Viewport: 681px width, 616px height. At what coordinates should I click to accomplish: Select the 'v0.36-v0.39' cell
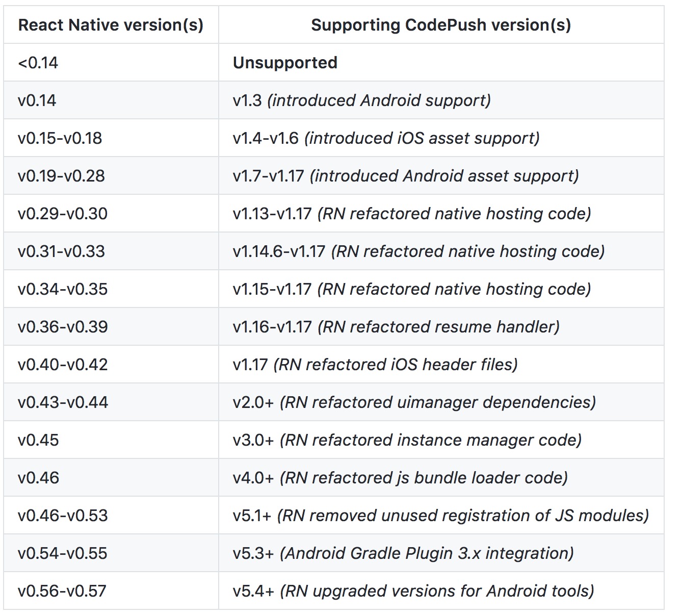click(x=111, y=326)
